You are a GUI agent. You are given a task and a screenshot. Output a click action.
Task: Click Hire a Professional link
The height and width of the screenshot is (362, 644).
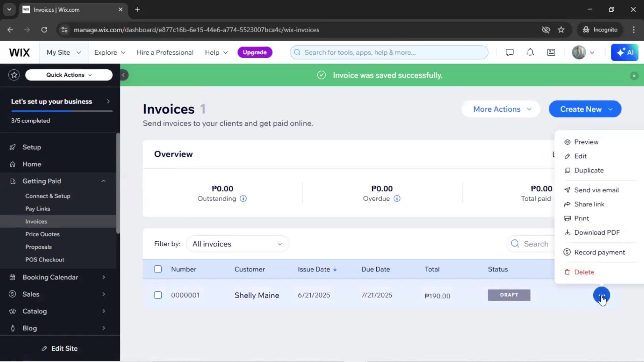point(165,52)
